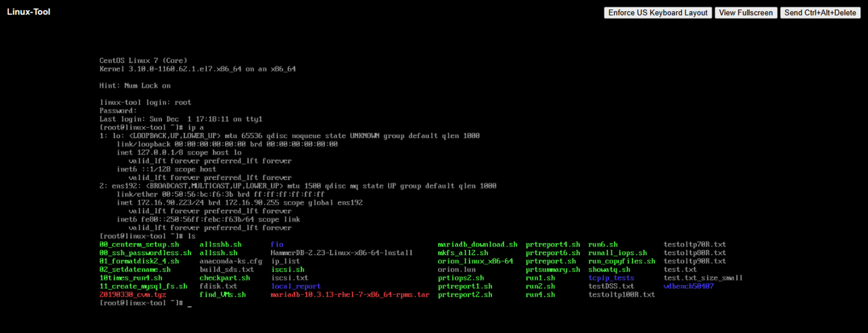Click the blue fio directory name
This screenshot has width=868, height=333.
pos(277,245)
